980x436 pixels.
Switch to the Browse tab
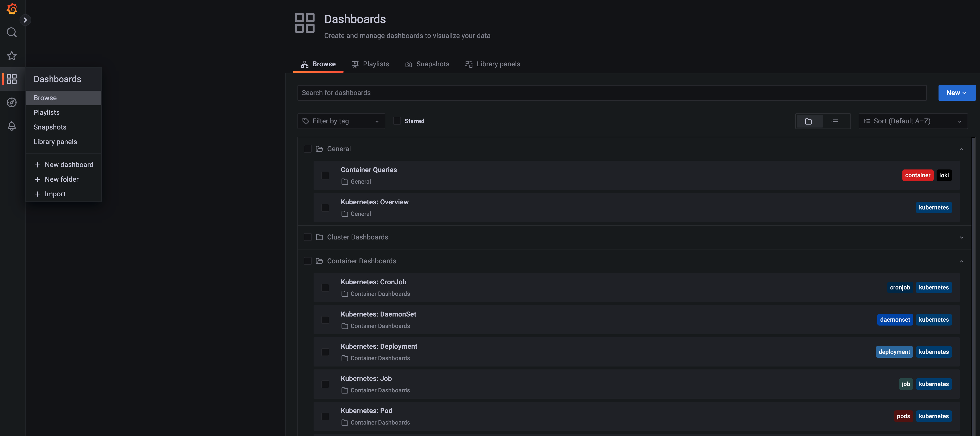pos(318,64)
